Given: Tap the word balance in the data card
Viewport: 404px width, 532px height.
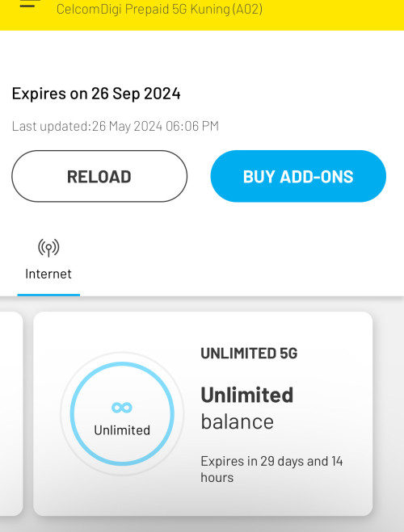Looking at the screenshot, I should coord(237,421).
